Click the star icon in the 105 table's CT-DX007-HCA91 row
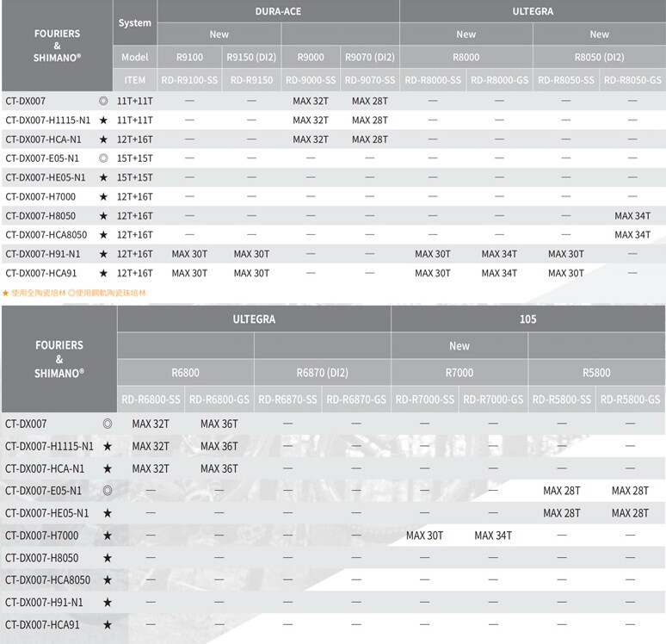Screen dimensions: 666x644 (108, 625)
